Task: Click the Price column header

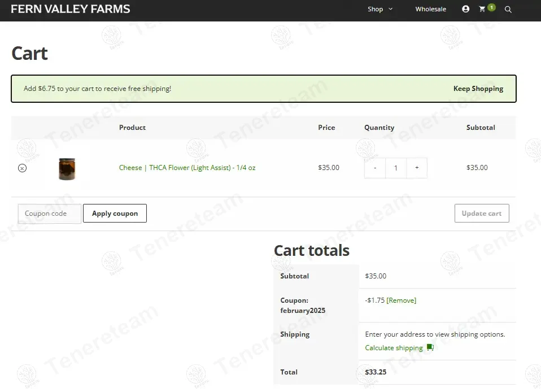Action: (x=326, y=128)
